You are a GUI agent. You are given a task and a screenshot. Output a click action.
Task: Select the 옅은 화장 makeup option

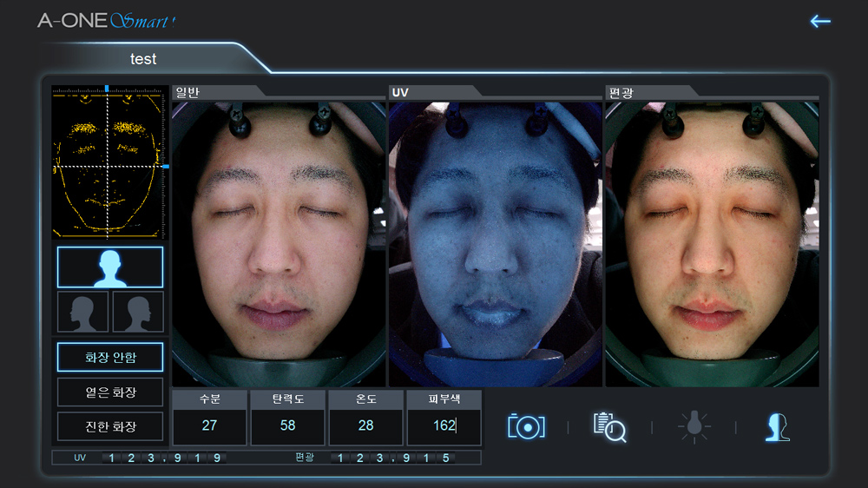click(109, 392)
